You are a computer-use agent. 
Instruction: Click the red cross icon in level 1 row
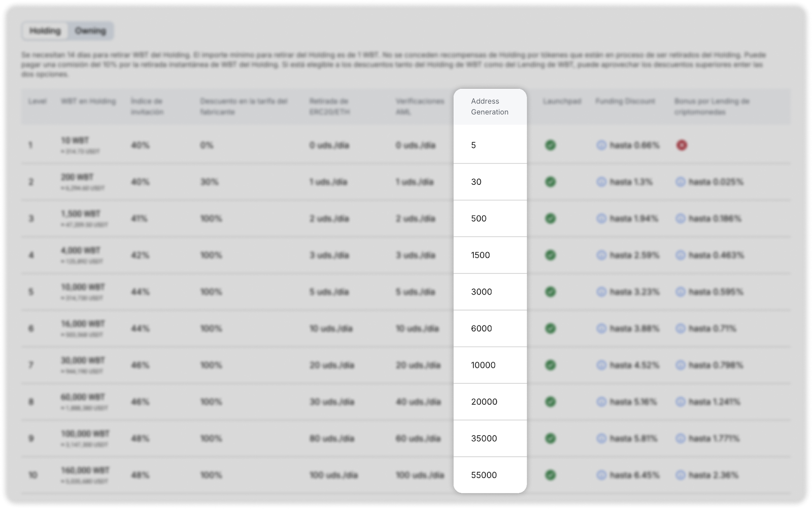click(x=682, y=145)
